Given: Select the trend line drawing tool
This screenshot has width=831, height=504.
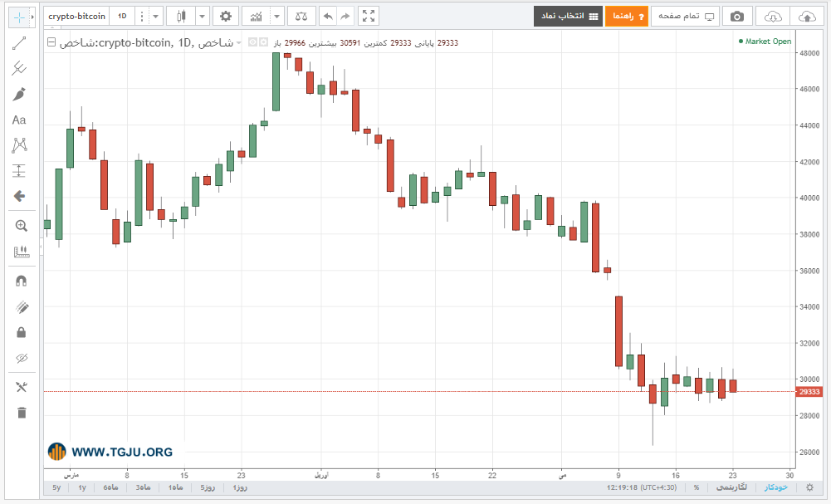Looking at the screenshot, I should coord(19,43).
